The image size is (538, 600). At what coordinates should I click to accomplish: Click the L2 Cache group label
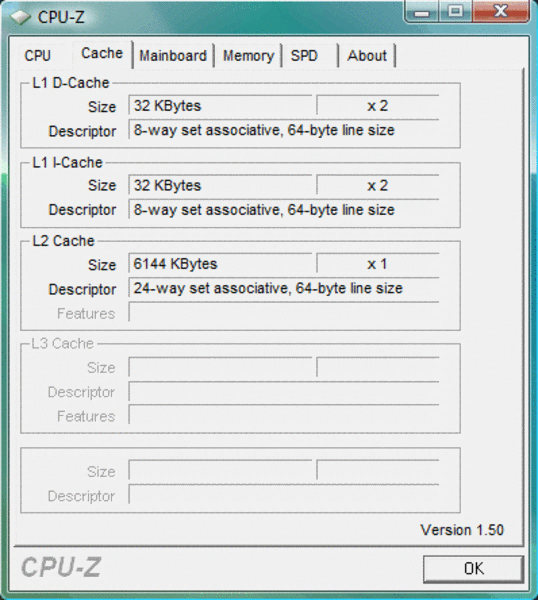tap(64, 241)
